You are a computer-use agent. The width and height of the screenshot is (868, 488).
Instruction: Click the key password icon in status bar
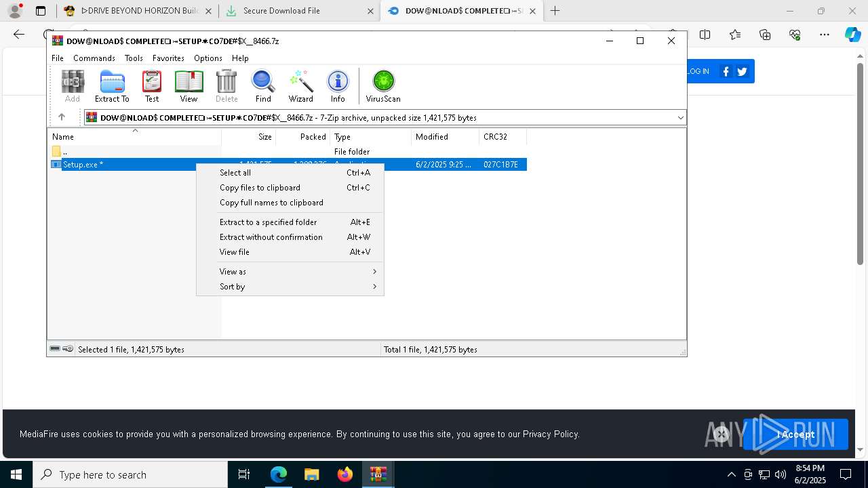(x=68, y=349)
